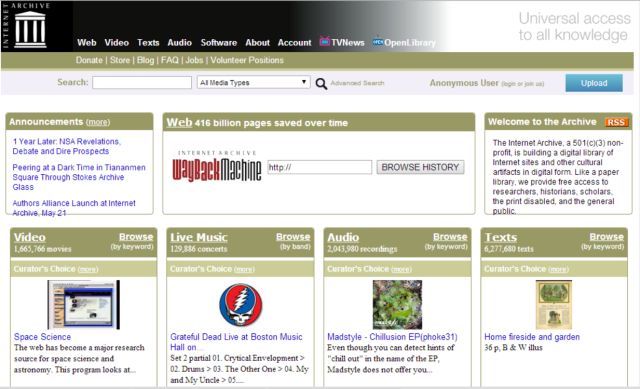The image size is (640, 389).
Task: Click Browse in the Video section
Action: click(x=136, y=237)
